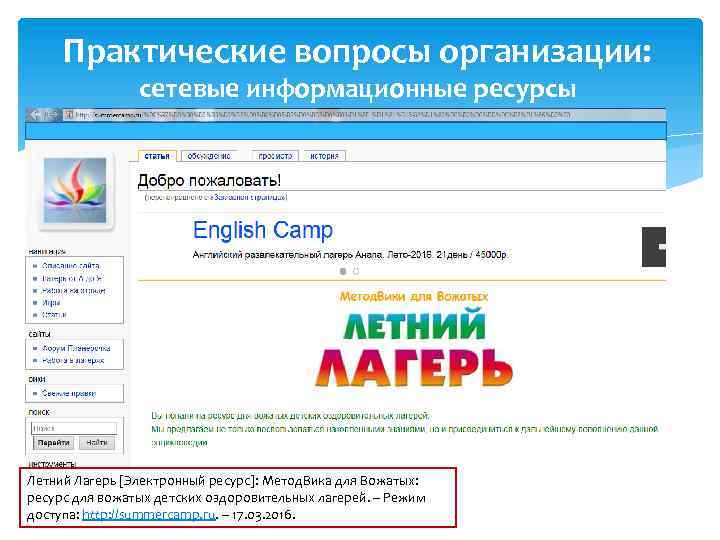Open «Описание сайта» in navigation
The height and width of the screenshot is (540, 720).
point(71,265)
